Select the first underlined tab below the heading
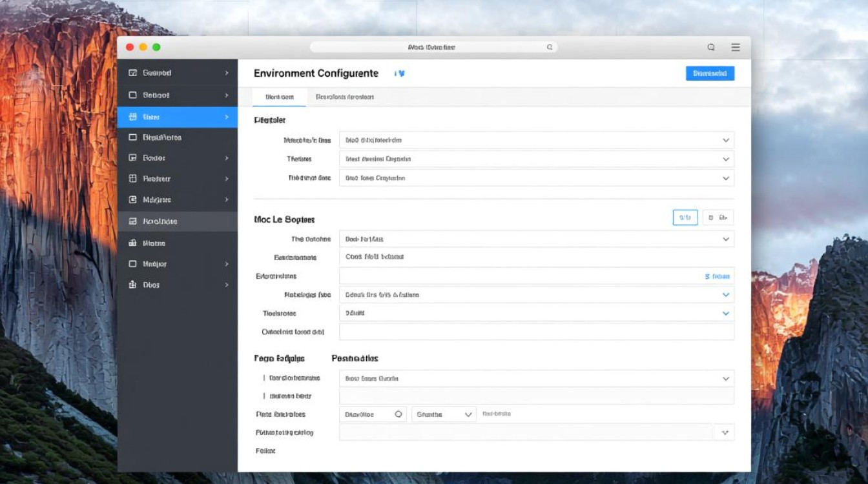868x484 pixels. coord(280,97)
